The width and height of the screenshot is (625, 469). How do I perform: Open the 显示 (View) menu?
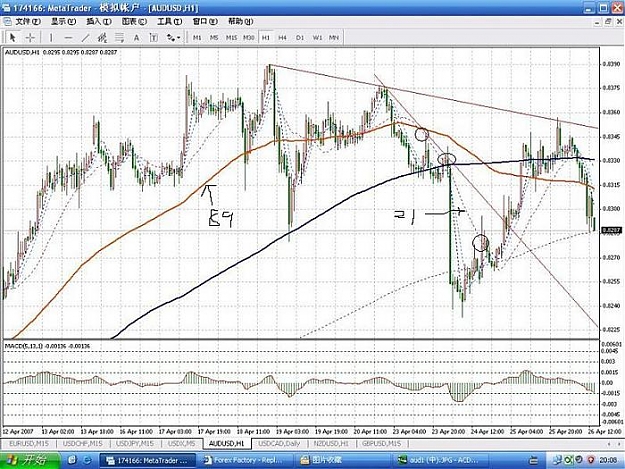click(x=63, y=22)
